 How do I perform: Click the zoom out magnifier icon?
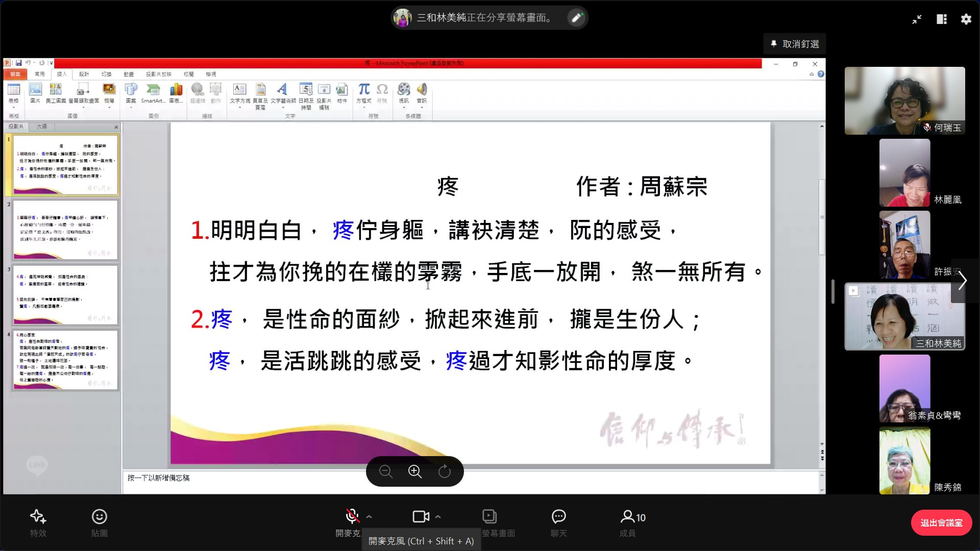coord(386,471)
